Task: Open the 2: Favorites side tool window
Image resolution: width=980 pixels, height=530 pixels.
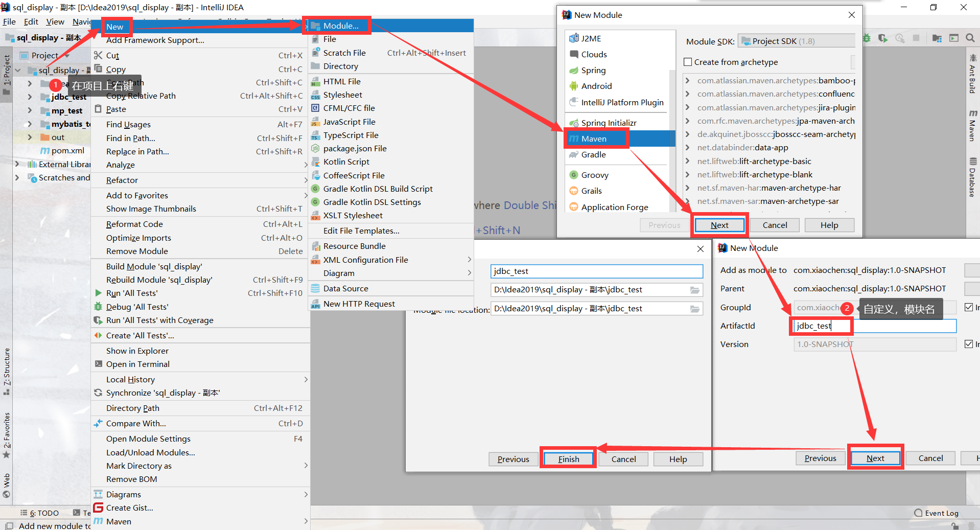Action: point(7,435)
